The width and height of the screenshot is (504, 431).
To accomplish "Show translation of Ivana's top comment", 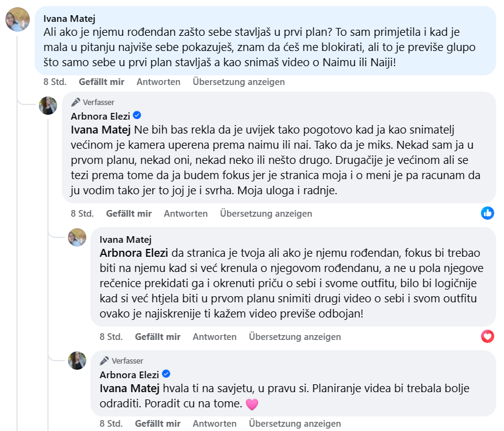I will [x=239, y=82].
